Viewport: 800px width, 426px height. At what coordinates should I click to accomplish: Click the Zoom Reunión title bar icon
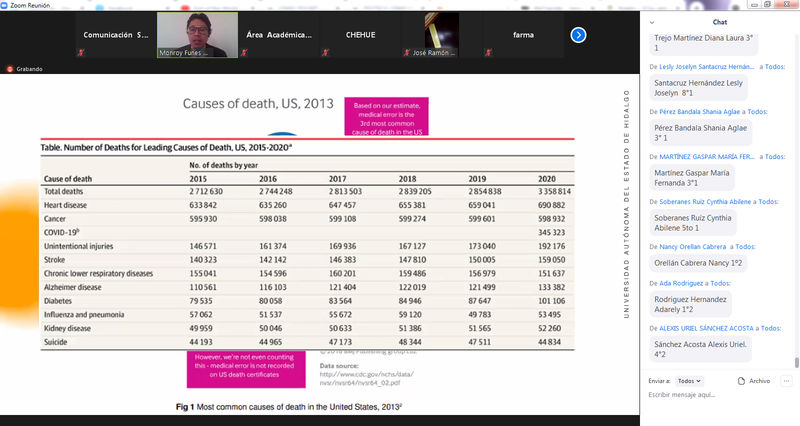[x=6, y=4]
